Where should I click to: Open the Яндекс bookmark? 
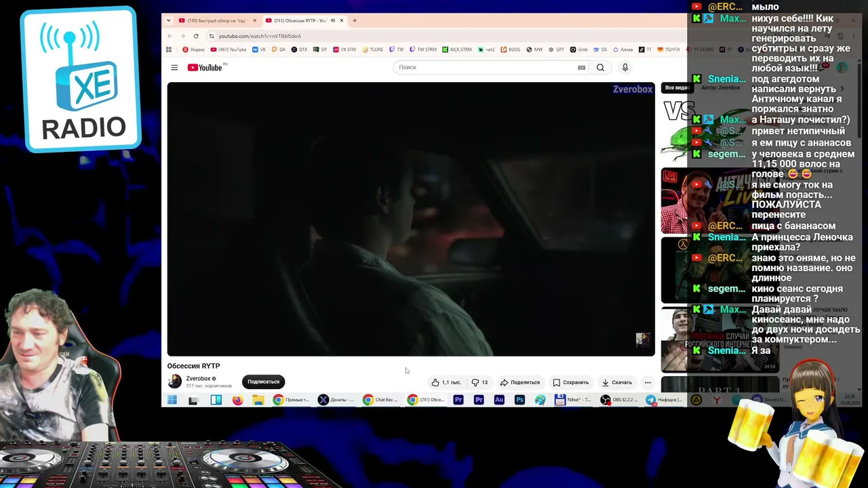193,49
